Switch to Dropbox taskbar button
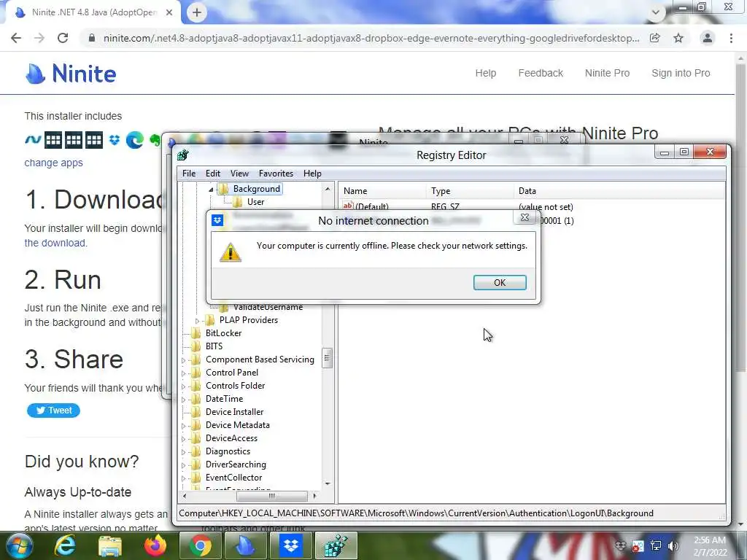Image resolution: width=747 pixels, height=560 pixels. point(290,545)
